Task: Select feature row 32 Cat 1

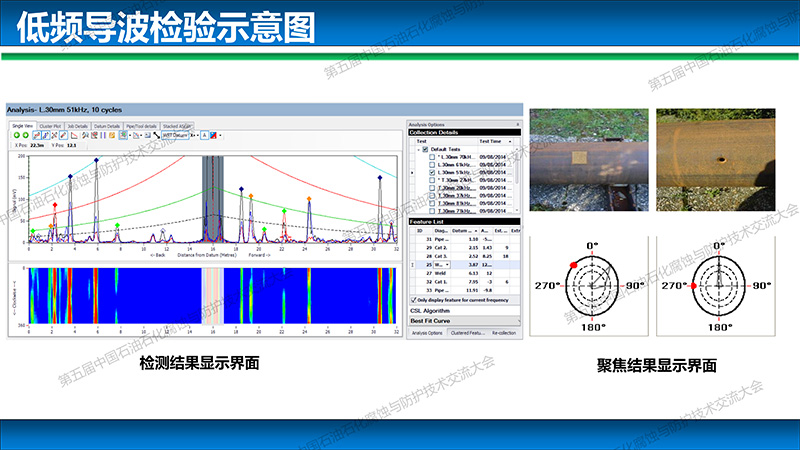Action: pyautogui.click(x=464, y=282)
